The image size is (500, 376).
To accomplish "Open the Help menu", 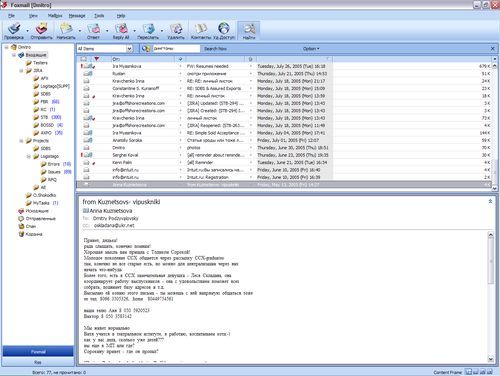I will [x=121, y=16].
